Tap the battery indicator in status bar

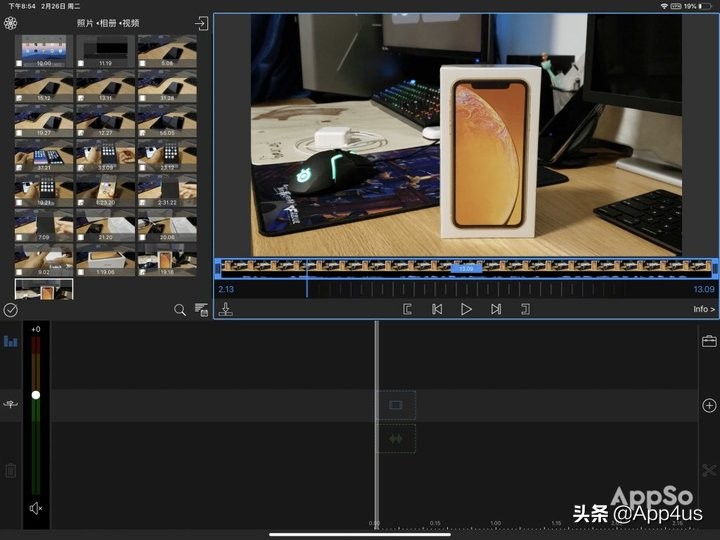point(707,6)
